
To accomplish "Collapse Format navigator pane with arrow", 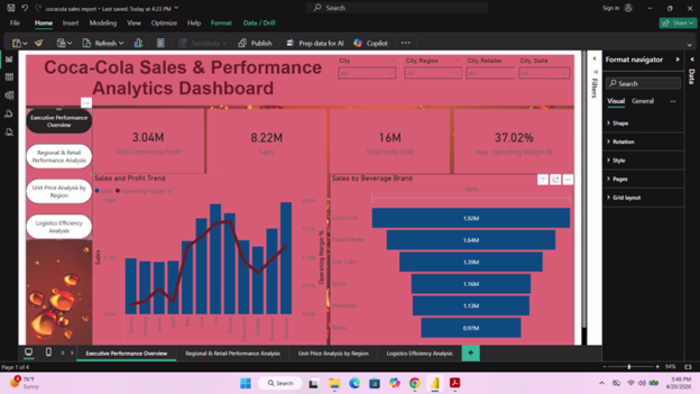I will click(x=677, y=59).
